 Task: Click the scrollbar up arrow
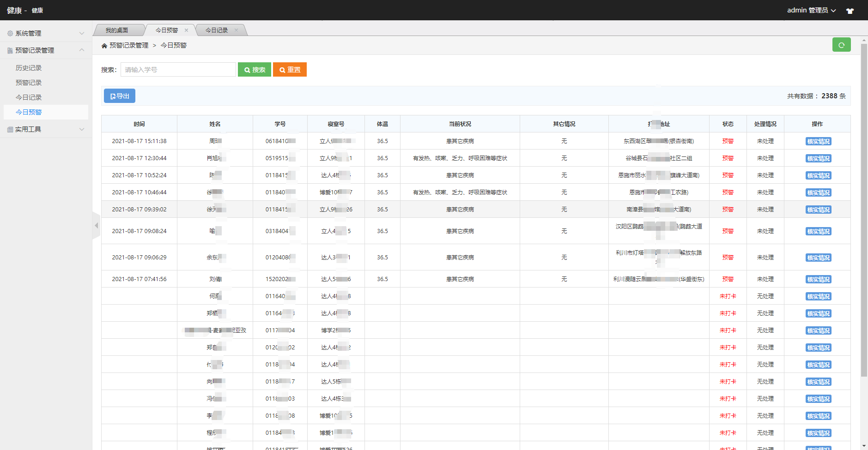click(864, 40)
